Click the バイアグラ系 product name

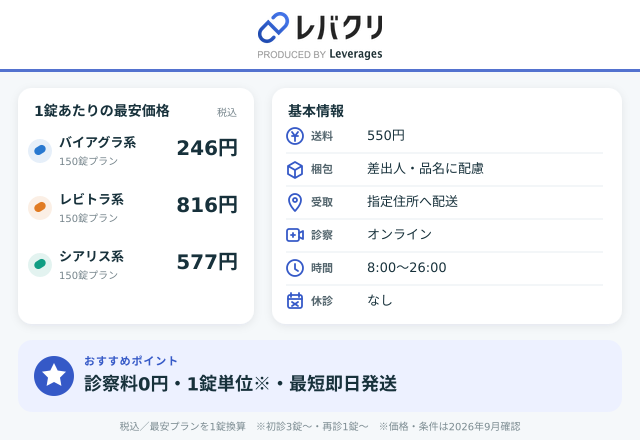click(98, 142)
